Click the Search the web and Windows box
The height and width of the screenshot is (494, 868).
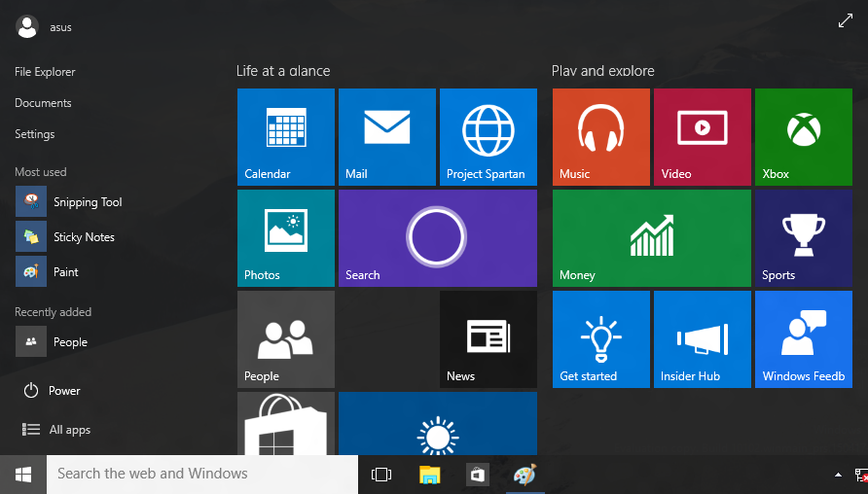202,475
